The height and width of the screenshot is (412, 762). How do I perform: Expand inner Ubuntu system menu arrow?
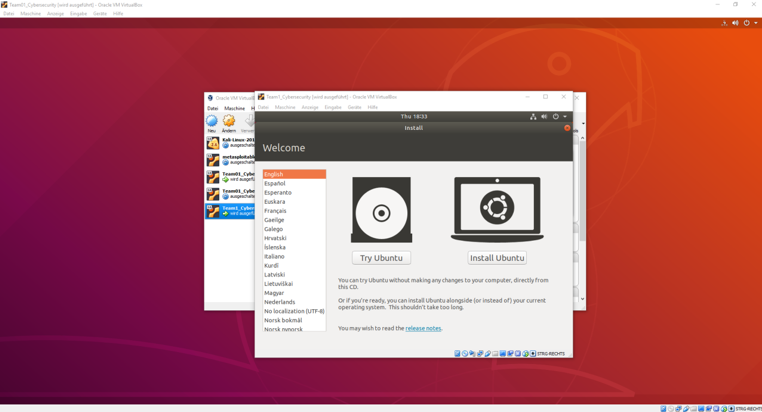click(x=565, y=117)
